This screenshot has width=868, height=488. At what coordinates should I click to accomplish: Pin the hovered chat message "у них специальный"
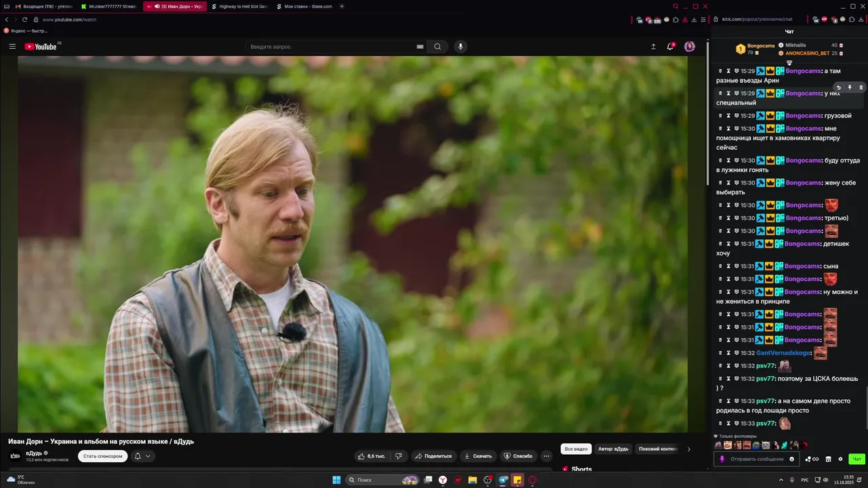pos(850,87)
